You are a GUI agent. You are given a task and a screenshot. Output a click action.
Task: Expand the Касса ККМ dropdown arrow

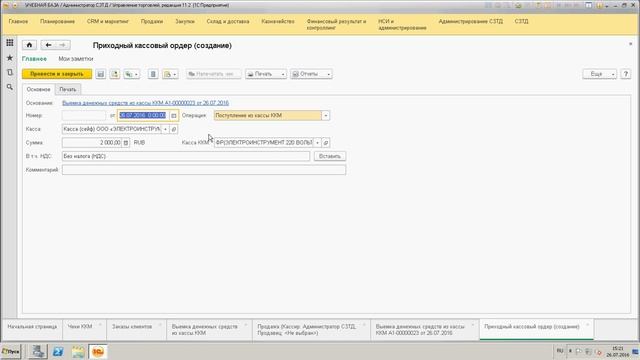tap(318, 142)
